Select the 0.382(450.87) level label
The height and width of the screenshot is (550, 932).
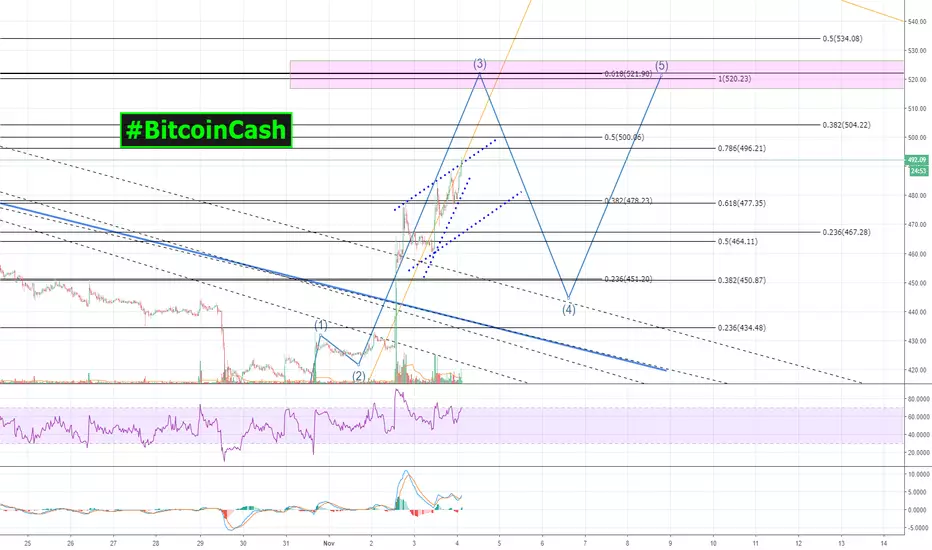(742, 280)
